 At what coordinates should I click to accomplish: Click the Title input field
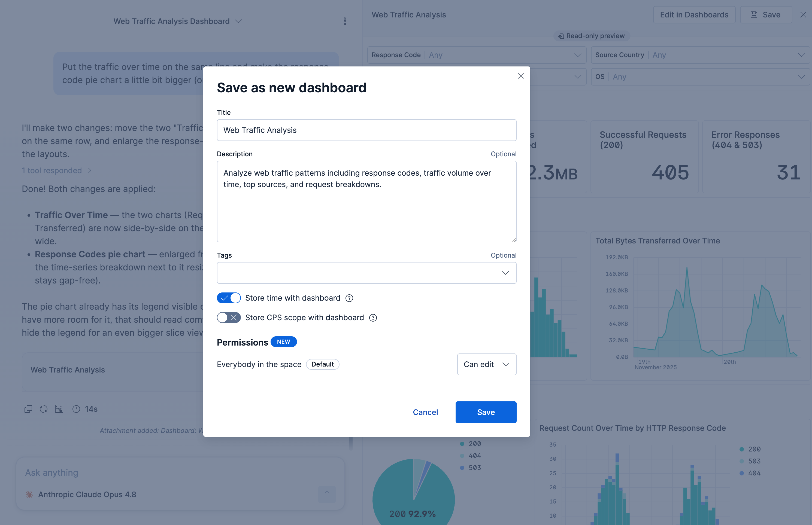366,130
